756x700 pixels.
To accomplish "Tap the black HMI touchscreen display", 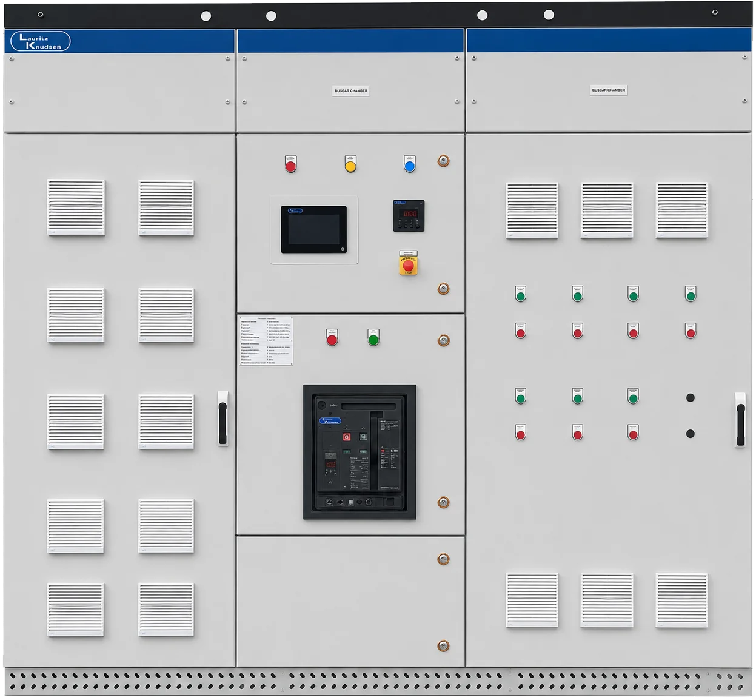I will (x=313, y=229).
